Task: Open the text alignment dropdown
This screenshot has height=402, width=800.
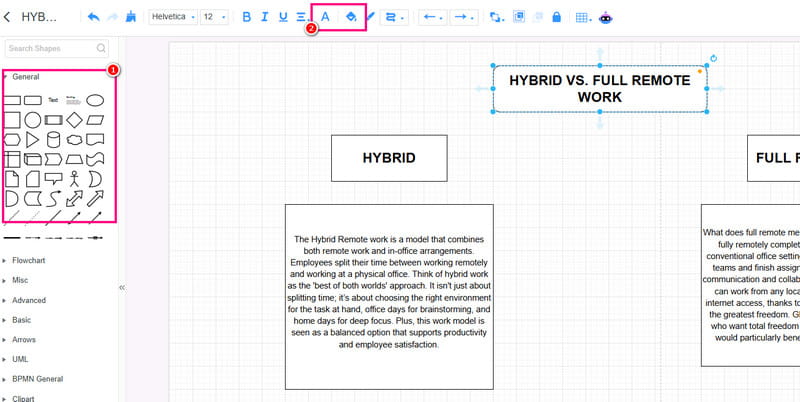Action: point(303,17)
